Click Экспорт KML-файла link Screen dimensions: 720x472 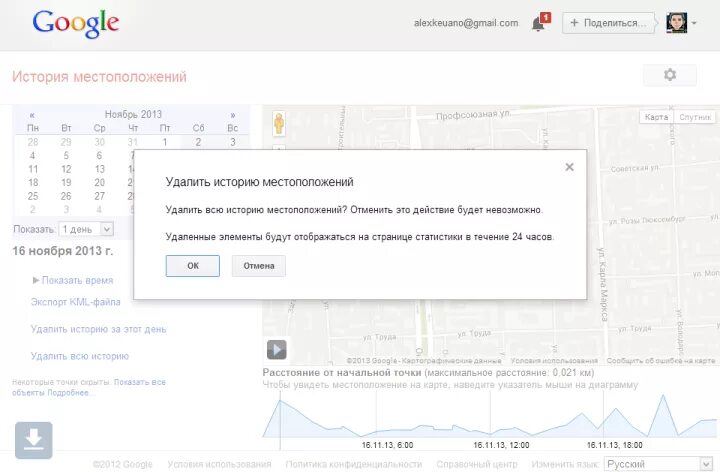coord(76,302)
